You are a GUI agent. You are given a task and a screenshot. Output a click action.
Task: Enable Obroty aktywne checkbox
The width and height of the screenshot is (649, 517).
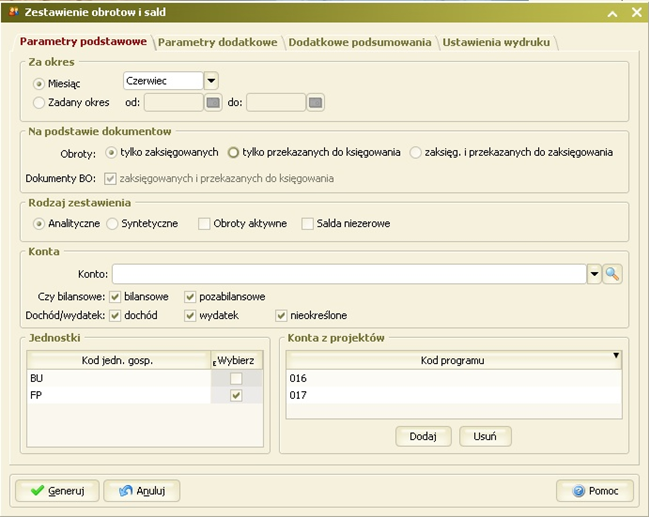tap(204, 224)
